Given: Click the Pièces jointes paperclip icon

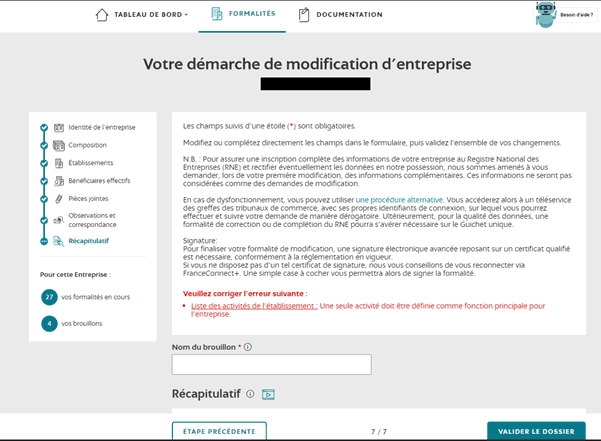Looking at the screenshot, I should click(x=59, y=199).
